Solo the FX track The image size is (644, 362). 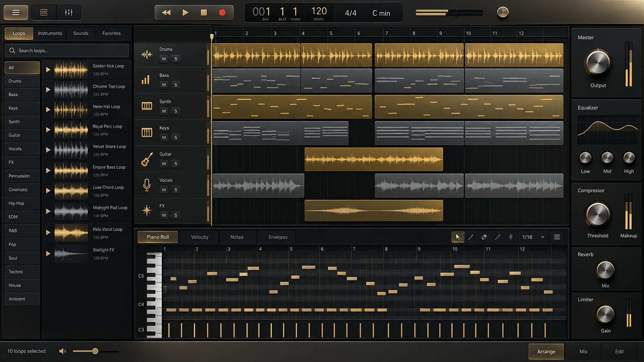coord(176,215)
